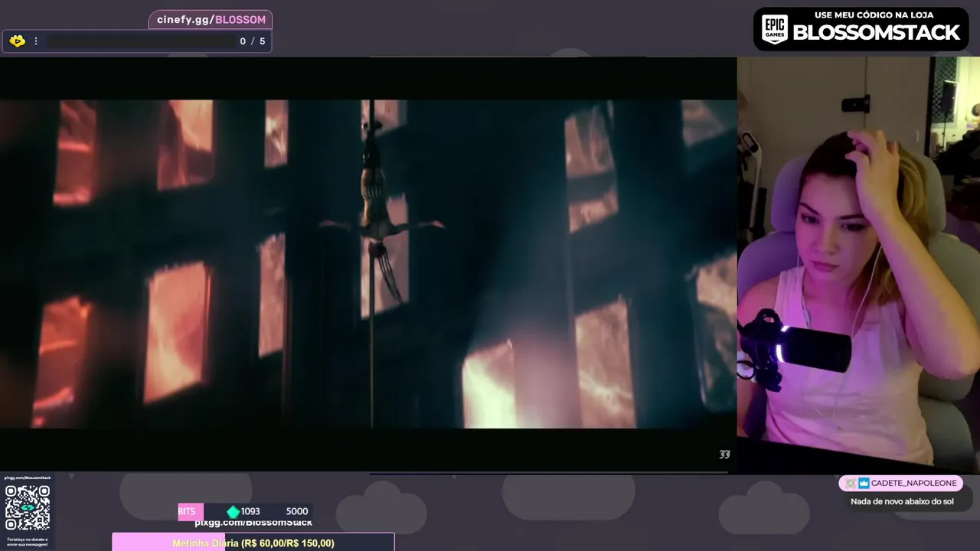Click the Cinefy queue progress bar
980x551 pixels.
point(139,41)
